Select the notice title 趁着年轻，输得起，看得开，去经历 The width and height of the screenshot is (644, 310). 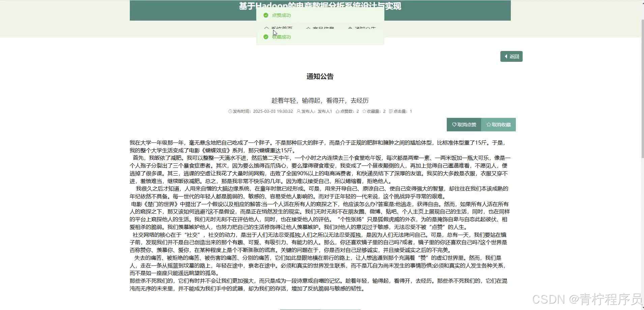pos(320,100)
